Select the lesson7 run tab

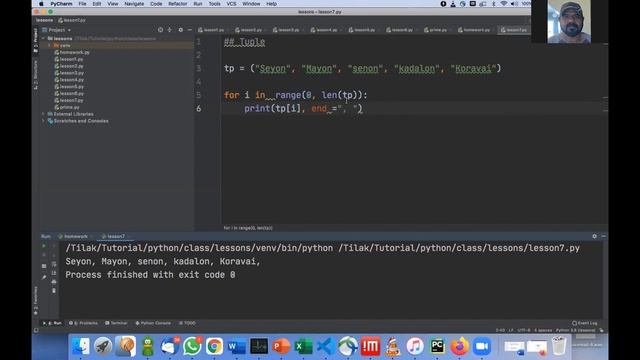click(x=116, y=236)
